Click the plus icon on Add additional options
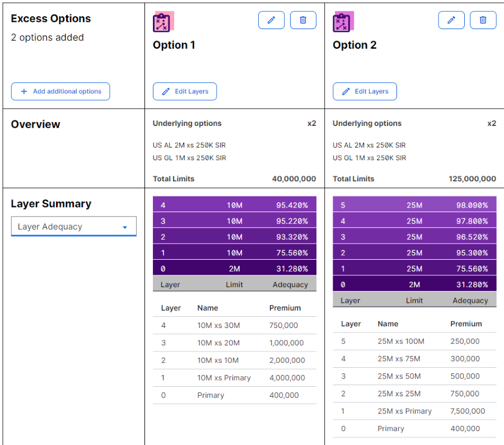Viewport: 504px width, 445px height. [x=24, y=91]
